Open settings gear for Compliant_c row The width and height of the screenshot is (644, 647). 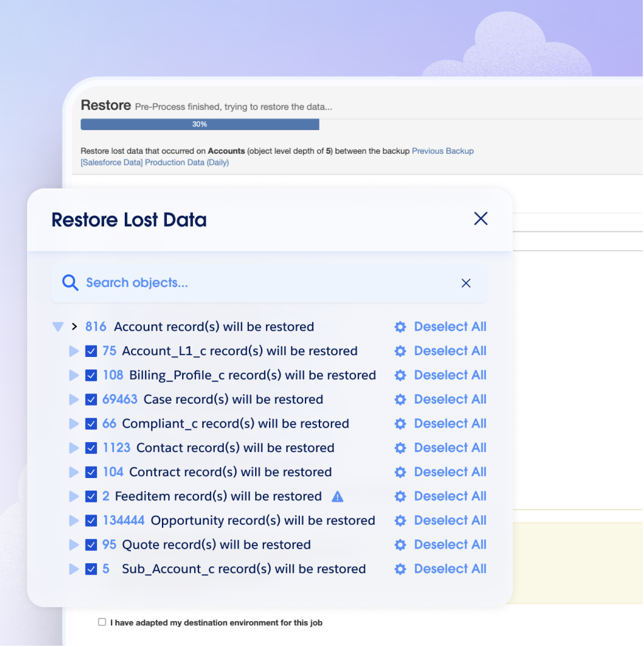click(x=400, y=424)
